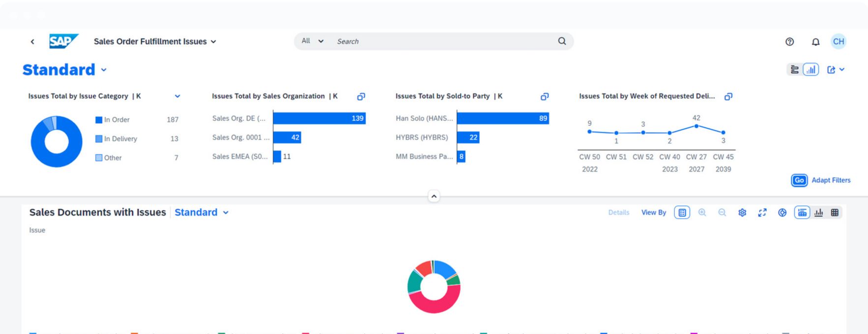Click the Adapt Filters link
The width and height of the screenshot is (868, 334).
pos(831,180)
